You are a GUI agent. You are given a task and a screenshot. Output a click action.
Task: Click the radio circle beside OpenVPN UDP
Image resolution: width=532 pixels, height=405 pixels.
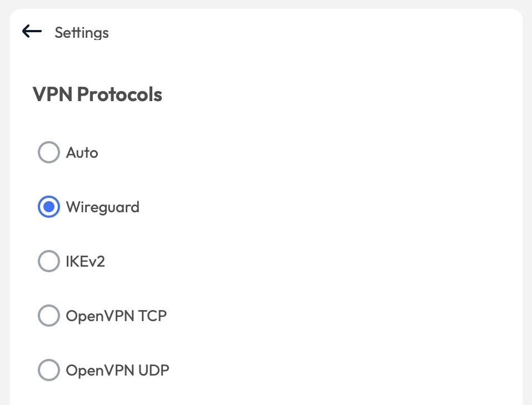tap(48, 370)
